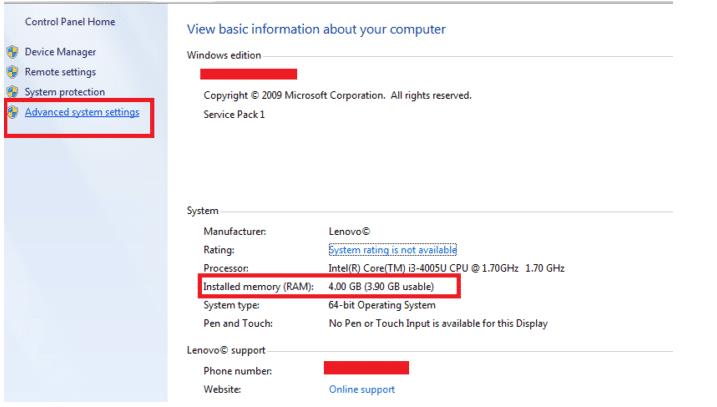Click the 'Pen and Touch:' label
The image size is (717, 407).
click(238, 323)
